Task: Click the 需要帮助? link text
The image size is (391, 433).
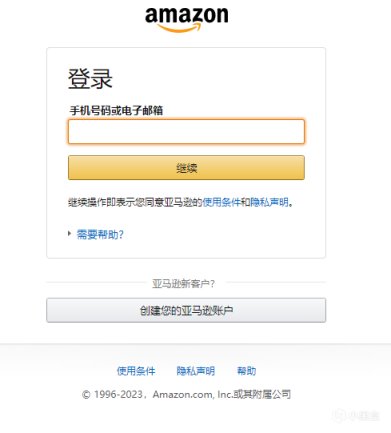Action: click(x=100, y=234)
